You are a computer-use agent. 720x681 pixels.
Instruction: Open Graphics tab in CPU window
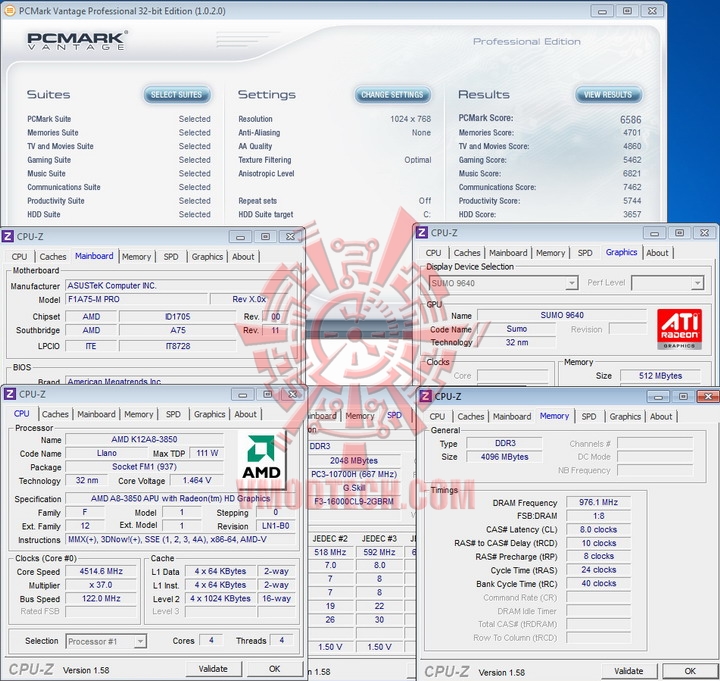point(209,414)
